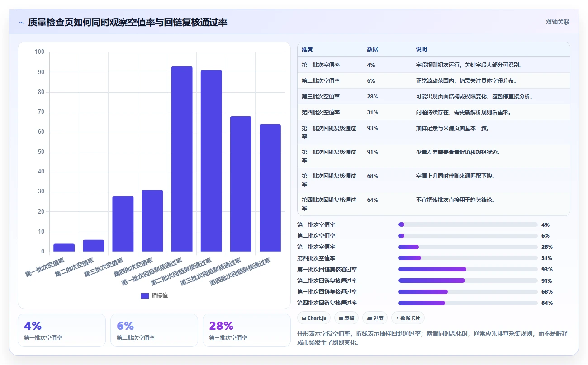The image size is (588, 365).
Task: Open the 28% 第三批次空值率 data card
Action: [x=247, y=330]
